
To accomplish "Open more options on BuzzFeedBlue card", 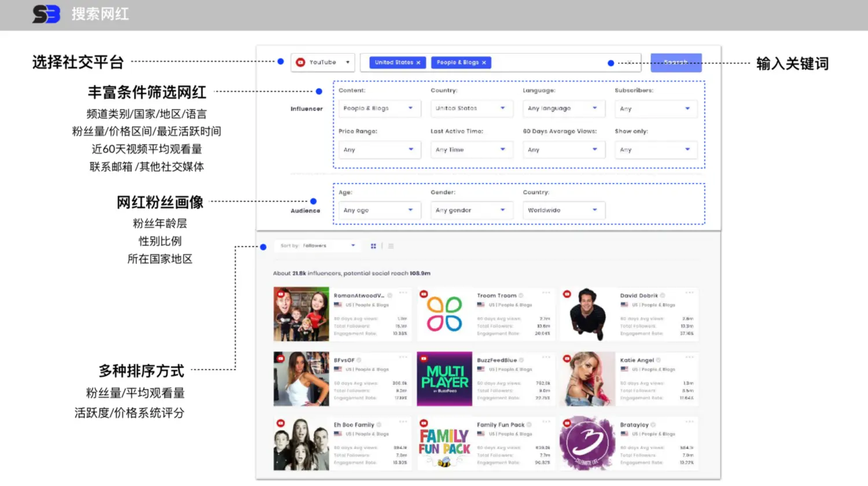I will (x=546, y=358).
